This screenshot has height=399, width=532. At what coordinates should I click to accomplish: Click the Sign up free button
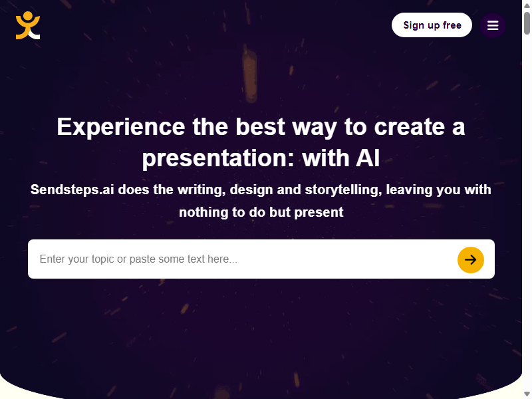click(x=432, y=25)
